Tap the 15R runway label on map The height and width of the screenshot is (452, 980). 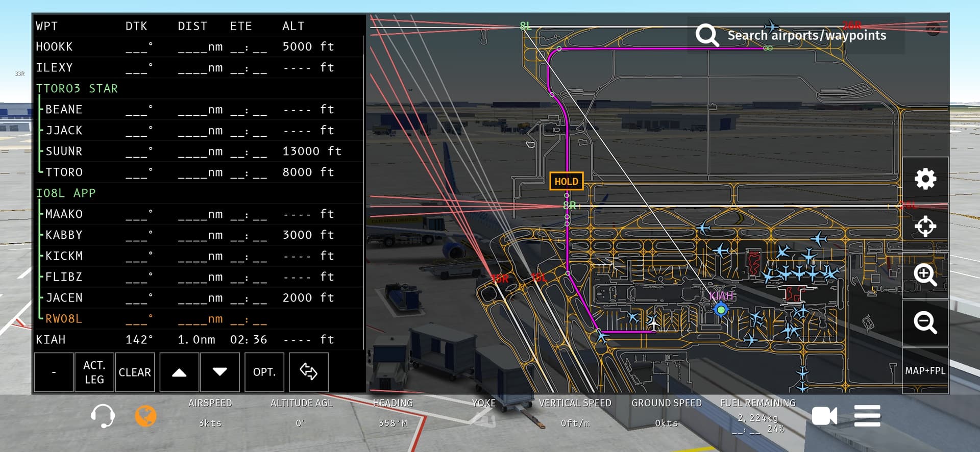[500, 279]
